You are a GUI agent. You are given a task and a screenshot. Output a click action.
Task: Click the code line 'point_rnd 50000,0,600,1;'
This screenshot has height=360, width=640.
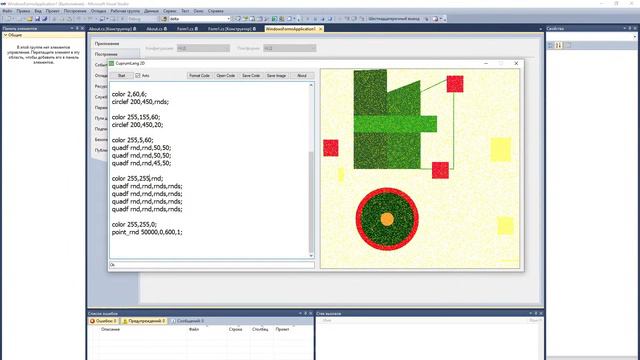tap(147, 232)
